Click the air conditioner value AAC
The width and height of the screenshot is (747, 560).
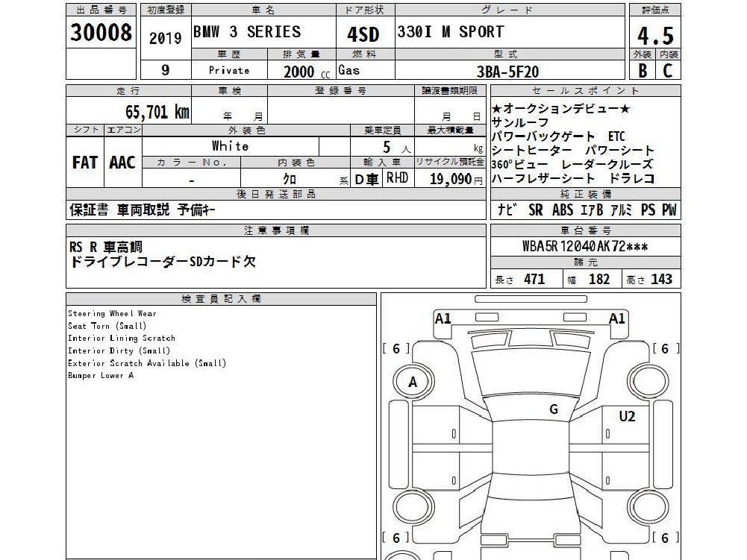(122, 163)
